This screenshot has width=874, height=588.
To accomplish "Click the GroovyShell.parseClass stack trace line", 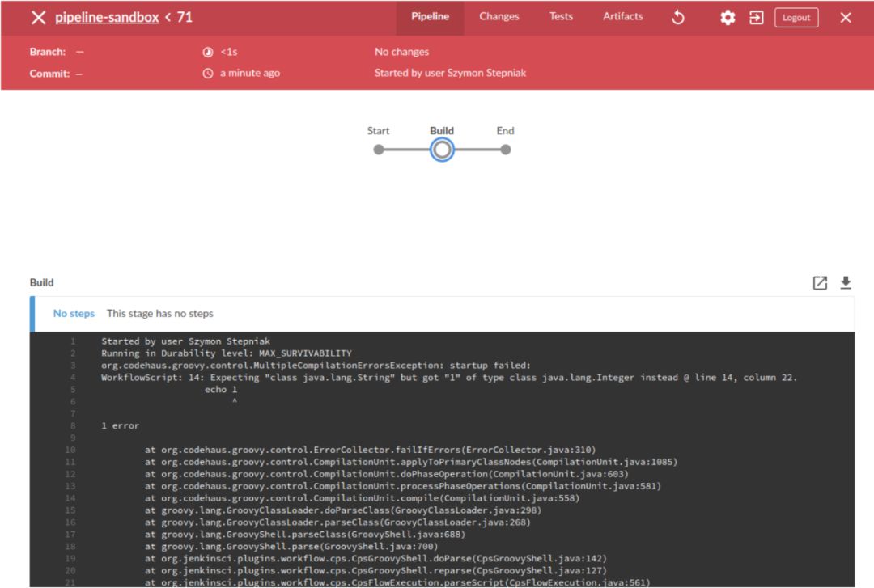I will [x=304, y=535].
